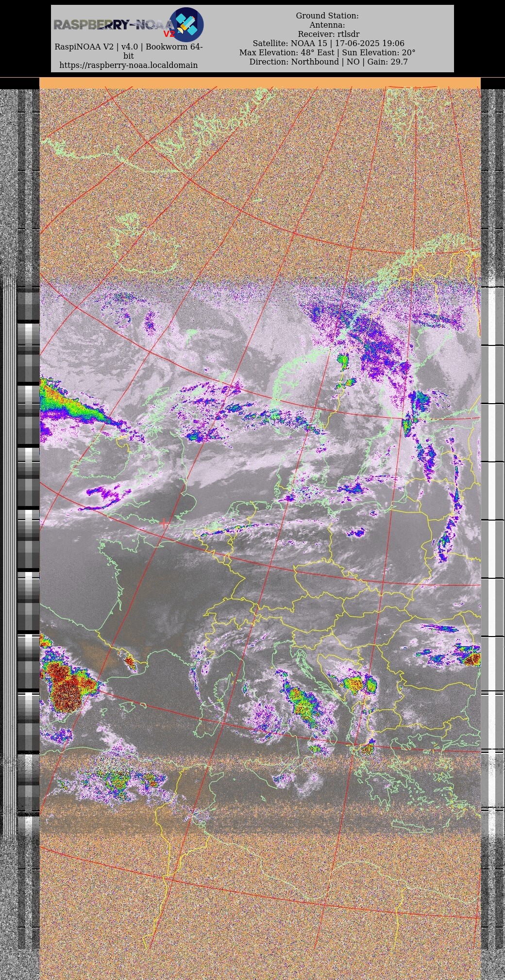Screen dimensions: 505x980
Task: Click the 'Antenna:' label
Action: point(327,25)
